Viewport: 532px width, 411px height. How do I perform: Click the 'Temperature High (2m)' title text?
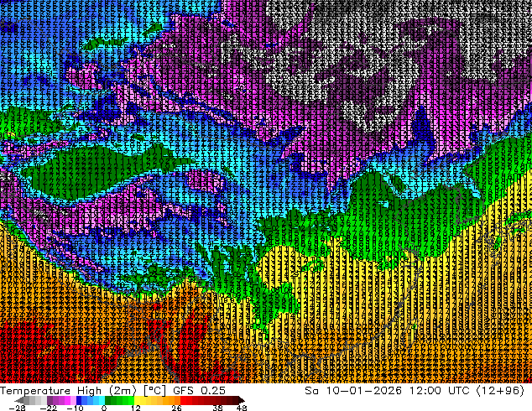(x=68, y=391)
